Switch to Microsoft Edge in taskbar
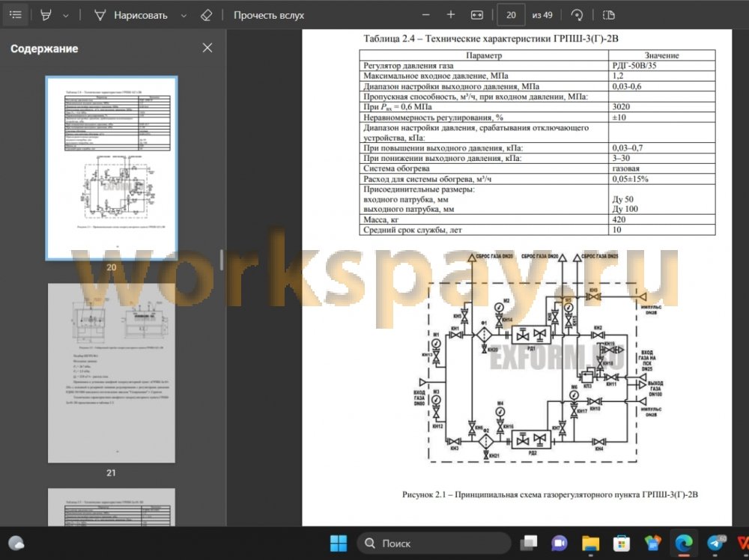 pyautogui.click(x=684, y=544)
